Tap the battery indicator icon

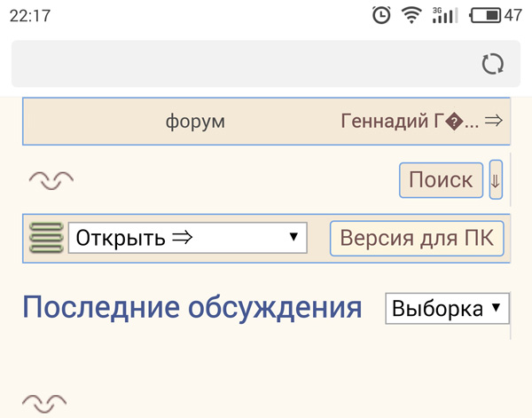[x=485, y=16]
